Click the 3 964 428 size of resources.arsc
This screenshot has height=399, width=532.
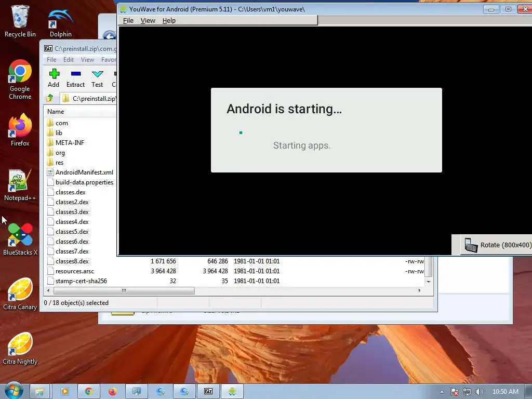point(163,271)
